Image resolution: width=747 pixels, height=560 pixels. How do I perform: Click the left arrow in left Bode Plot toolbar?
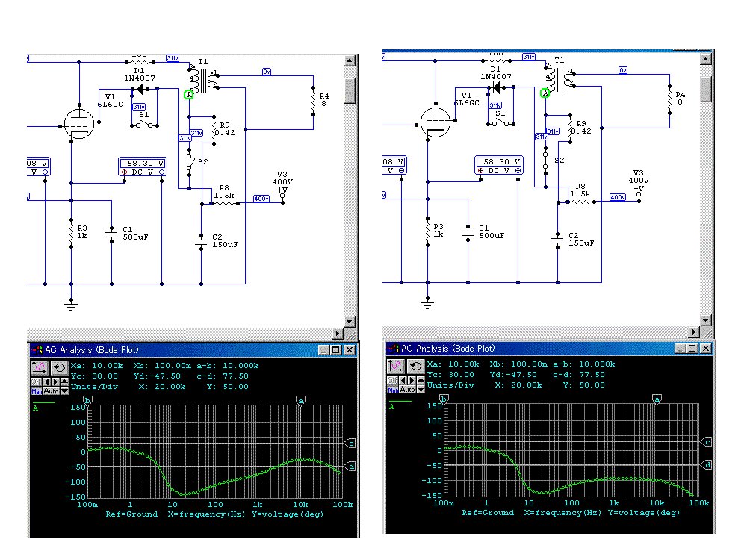[46, 382]
